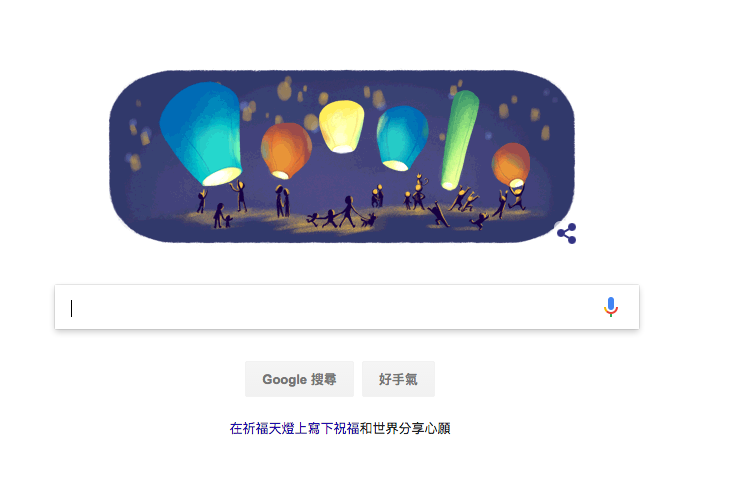742x480 pixels.
Task: Click the Google 搜尋 button
Action: (299, 379)
